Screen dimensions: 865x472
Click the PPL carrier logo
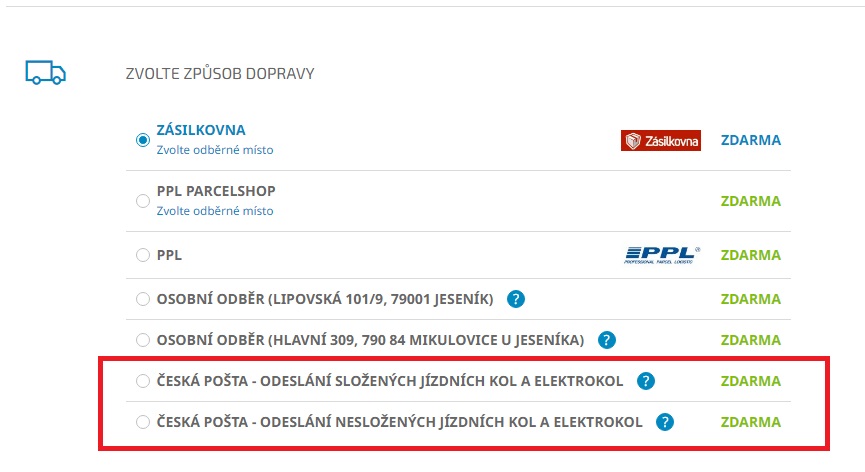point(662,255)
